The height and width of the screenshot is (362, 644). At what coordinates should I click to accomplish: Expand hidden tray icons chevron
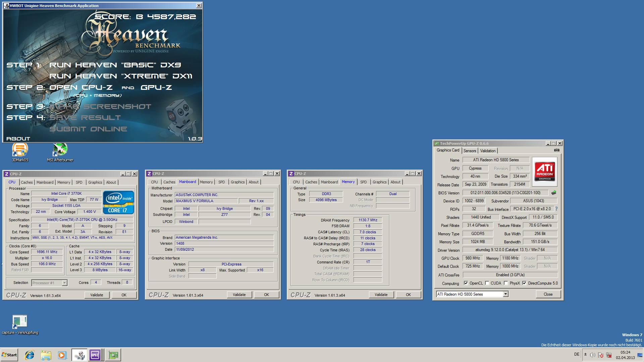[x=586, y=355]
